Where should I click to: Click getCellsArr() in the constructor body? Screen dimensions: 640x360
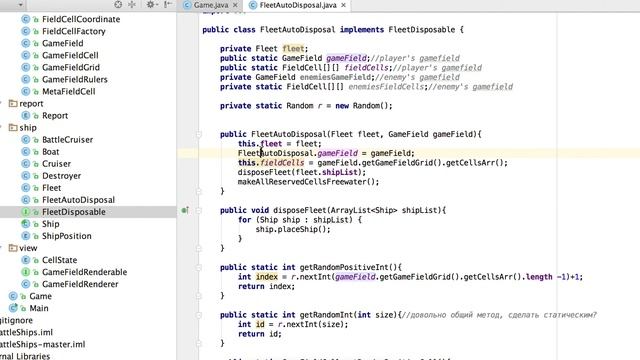(x=476, y=163)
